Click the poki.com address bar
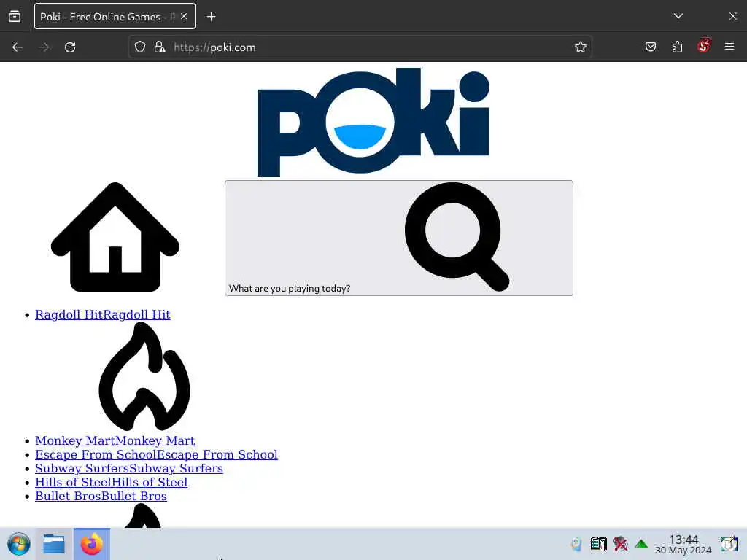 pos(362,47)
